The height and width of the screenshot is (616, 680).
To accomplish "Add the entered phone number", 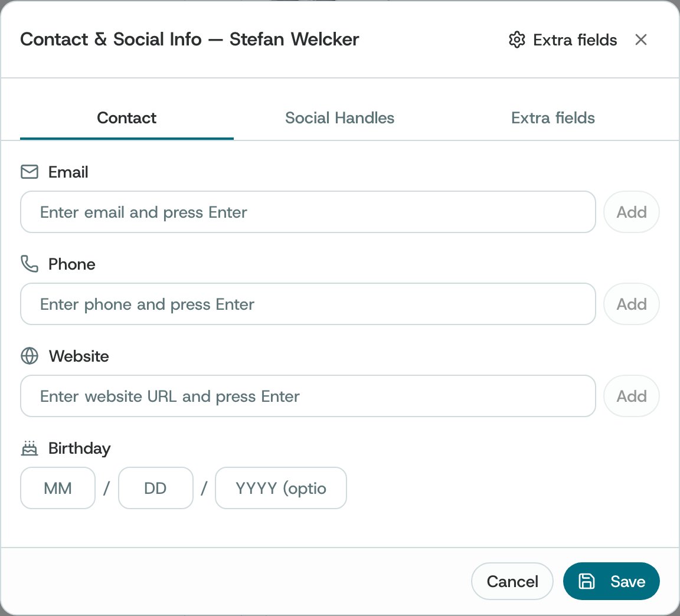I will click(x=632, y=304).
